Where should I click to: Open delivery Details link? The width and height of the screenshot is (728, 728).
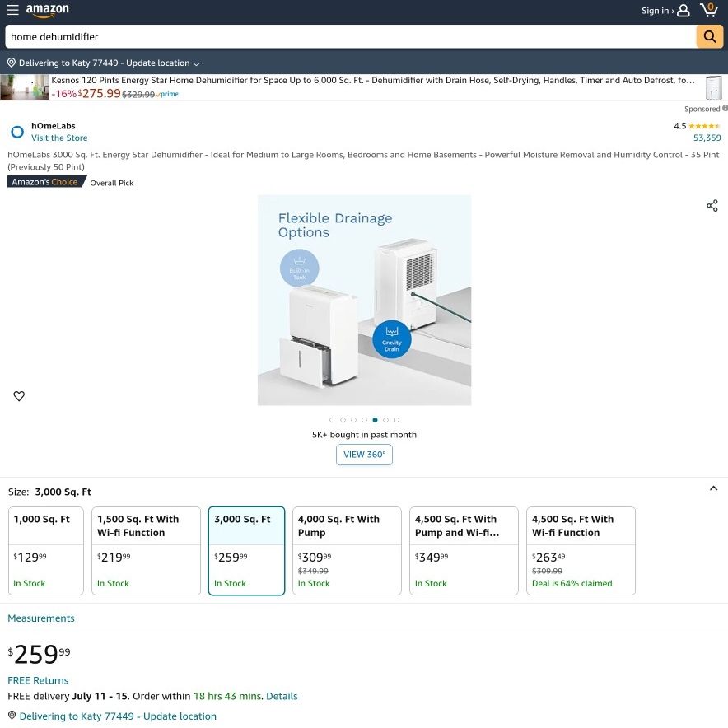click(x=282, y=696)
